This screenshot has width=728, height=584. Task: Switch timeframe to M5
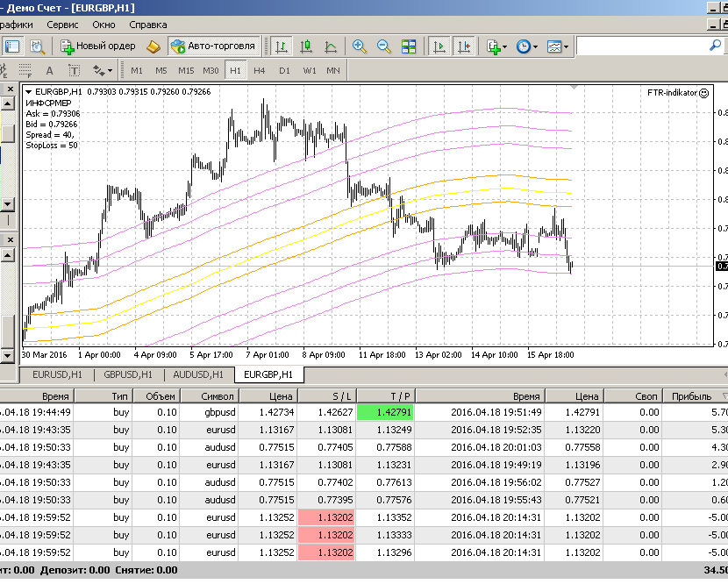(x=161, y=70)
